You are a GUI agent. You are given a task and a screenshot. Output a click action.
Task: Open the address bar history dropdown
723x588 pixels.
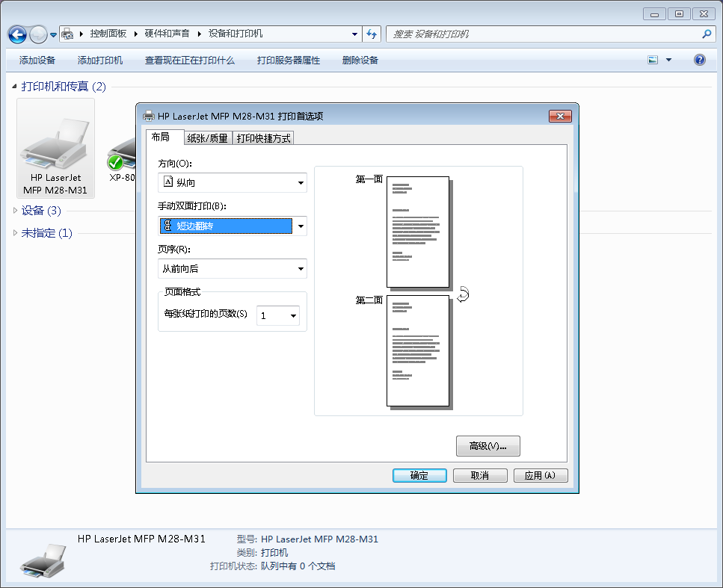(354, 34)
